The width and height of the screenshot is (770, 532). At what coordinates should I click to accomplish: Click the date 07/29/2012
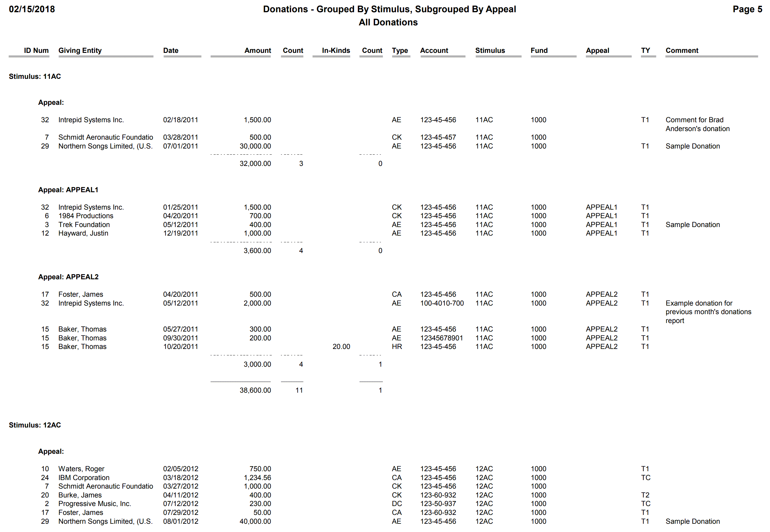pyautogui.click(x=180, y=512)
